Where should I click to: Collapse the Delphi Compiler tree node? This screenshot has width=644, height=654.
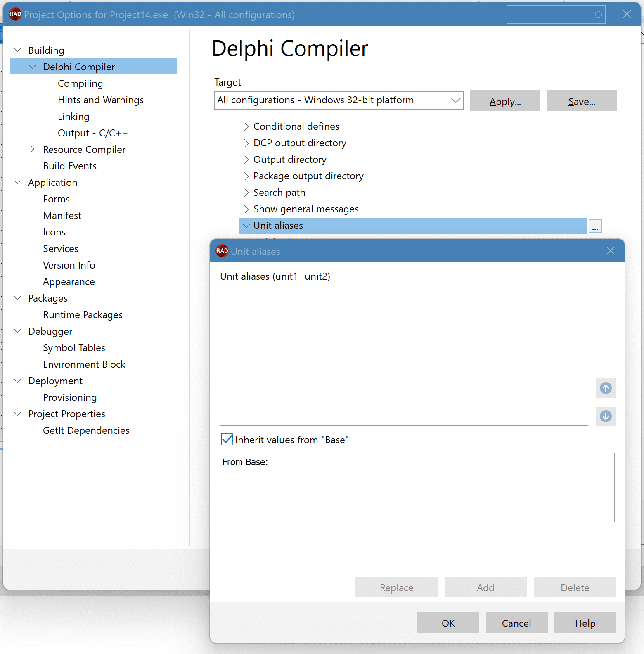pos(33,67)
